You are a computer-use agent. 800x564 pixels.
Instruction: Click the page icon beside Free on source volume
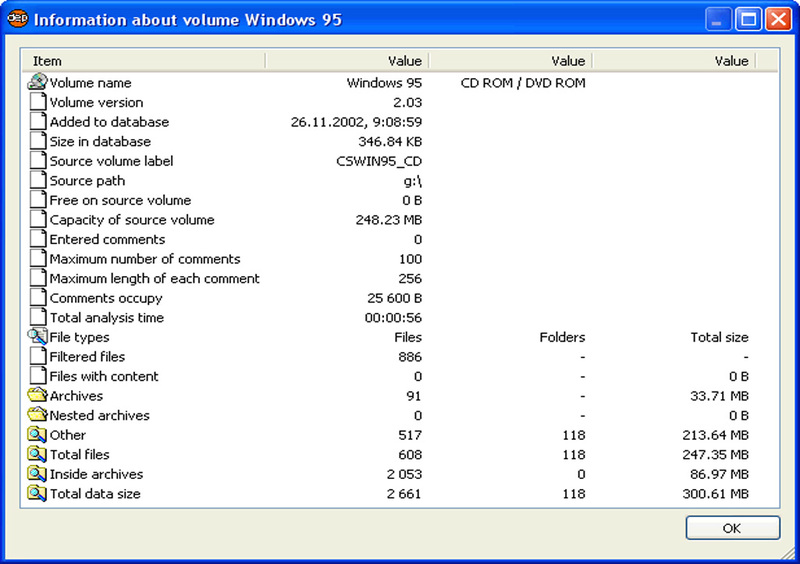[37, 200]
